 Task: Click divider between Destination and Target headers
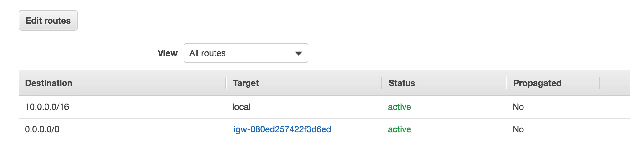click(226, 83)
